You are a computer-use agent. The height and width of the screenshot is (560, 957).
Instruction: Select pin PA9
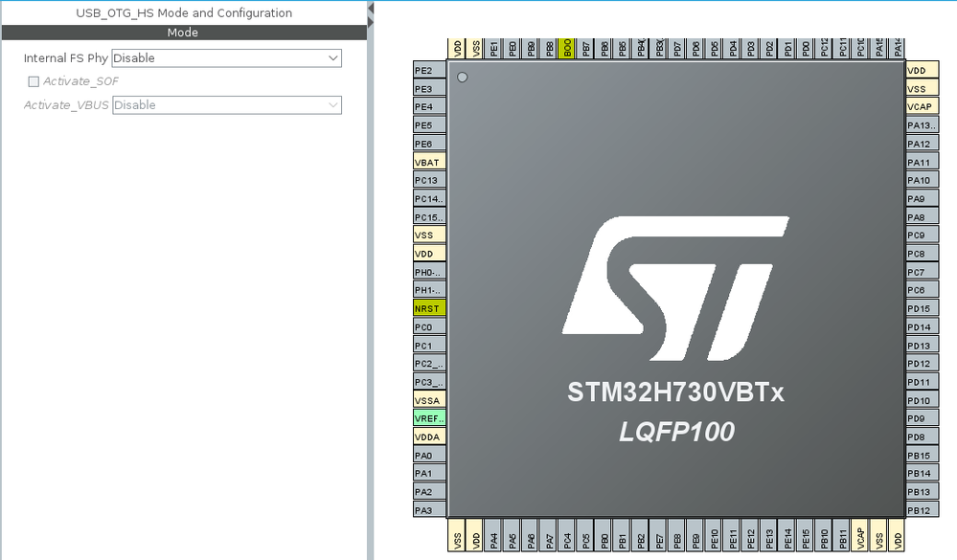(923, 198)
